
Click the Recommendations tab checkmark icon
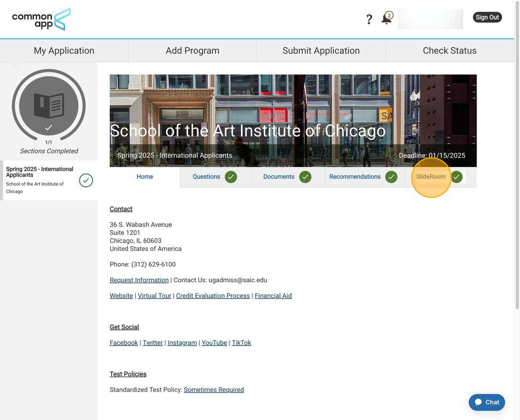point(391,177)
